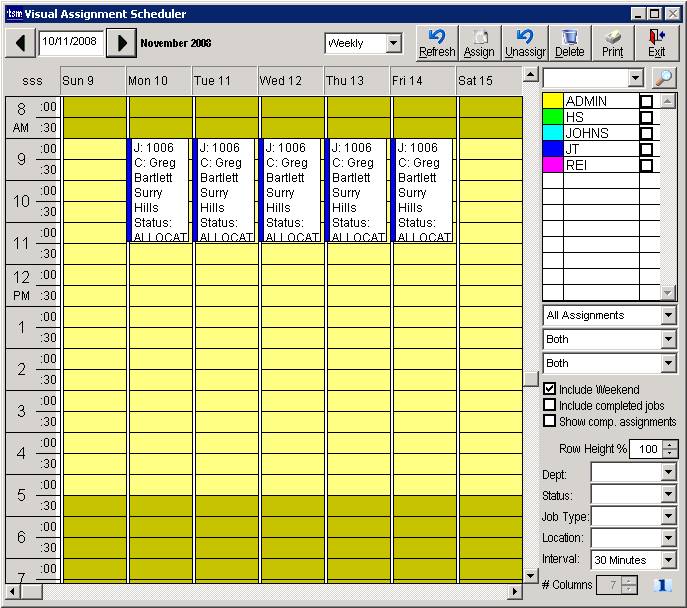Screen dimensions: 687x608
Task: Go to previous week with left arrow
Action: [x=20, y=43]
